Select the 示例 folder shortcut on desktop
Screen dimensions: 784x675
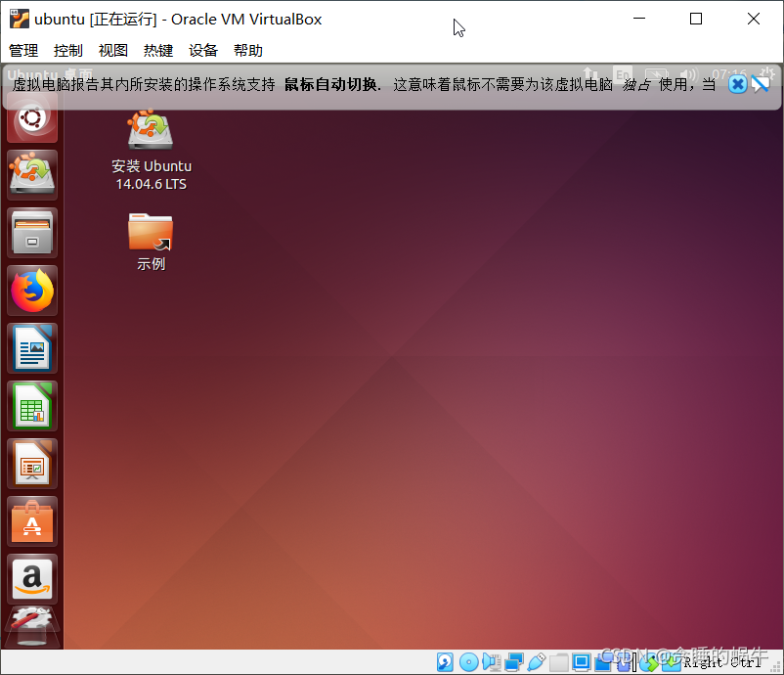[x=151, y=243]
